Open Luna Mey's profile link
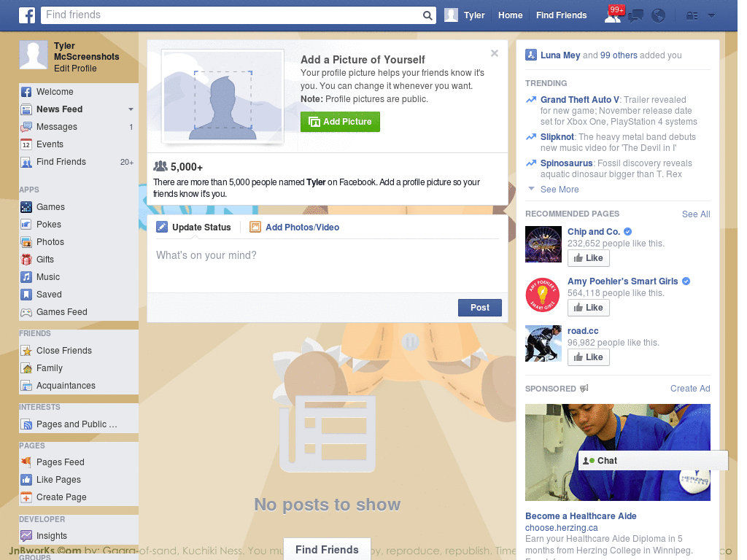This screenshot has width=747, height=560. [560, 55]
